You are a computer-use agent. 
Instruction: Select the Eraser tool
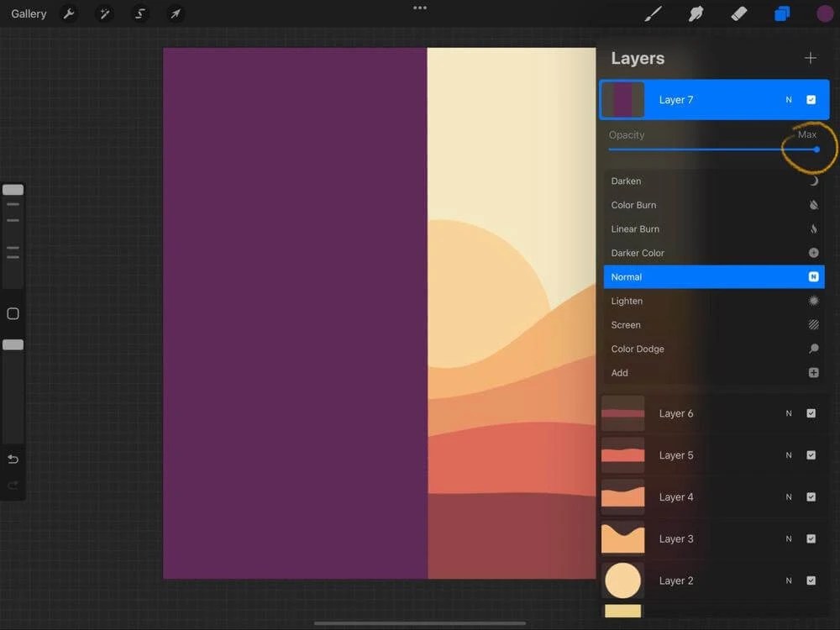[739, 13]
